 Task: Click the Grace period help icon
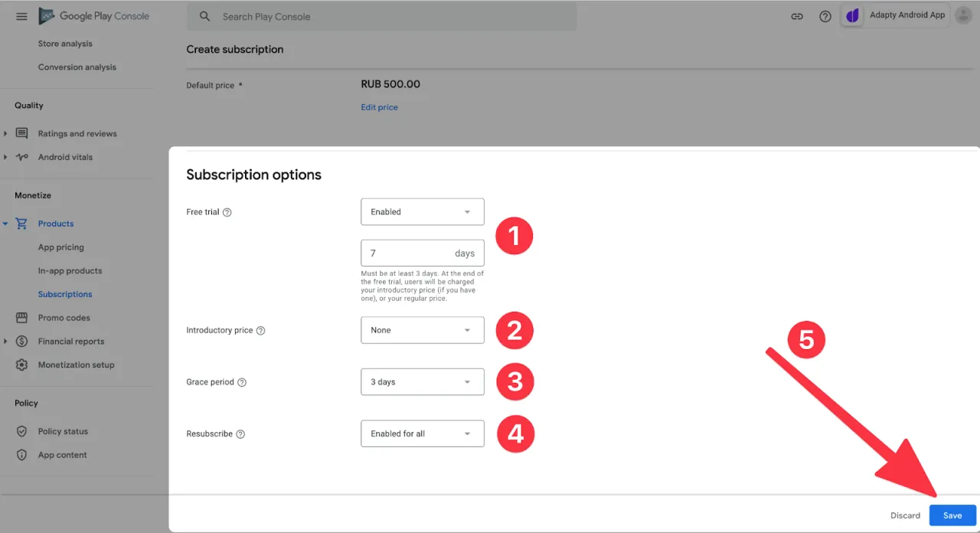[242, 382]
